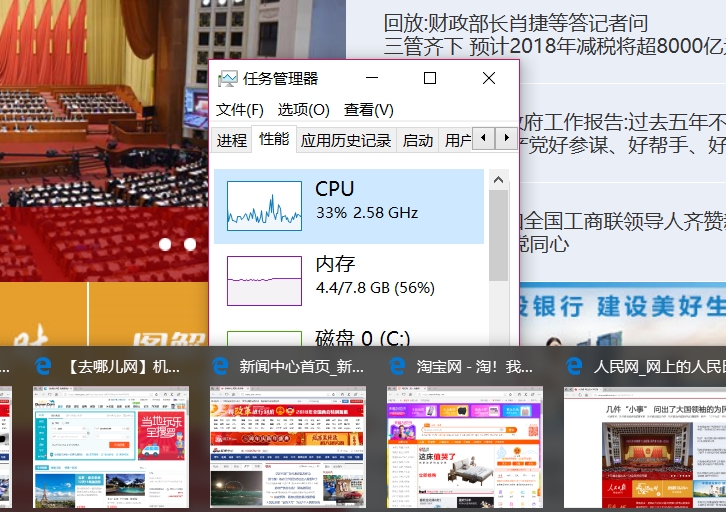Open the 查看(V) menu

pyautogui.click(x=369, y=109)
